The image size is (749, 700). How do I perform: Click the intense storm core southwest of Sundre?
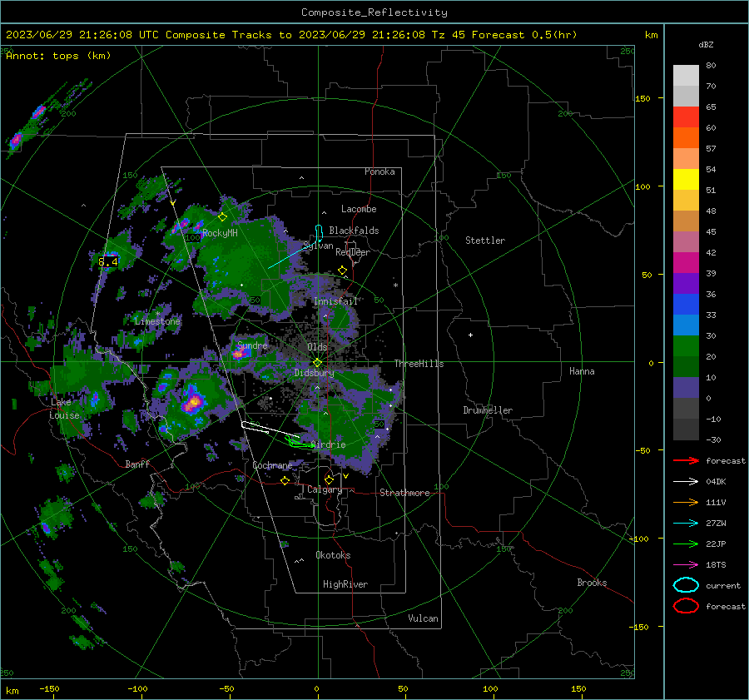coord(192,402)
